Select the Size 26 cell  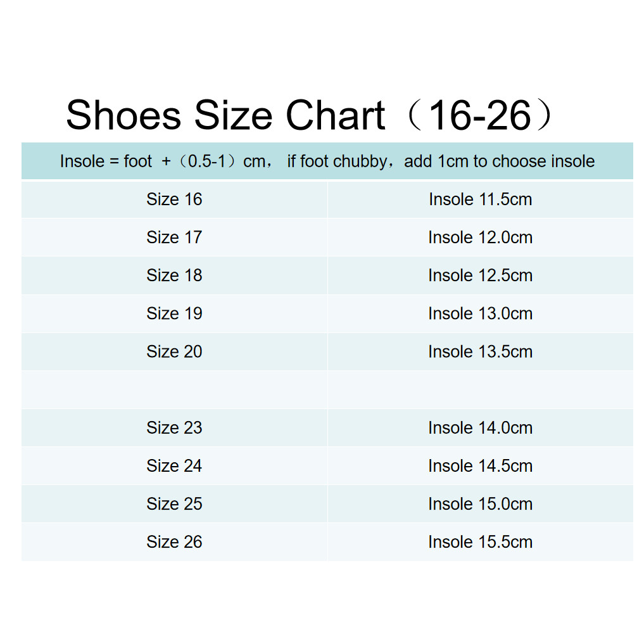pos(174,541)
